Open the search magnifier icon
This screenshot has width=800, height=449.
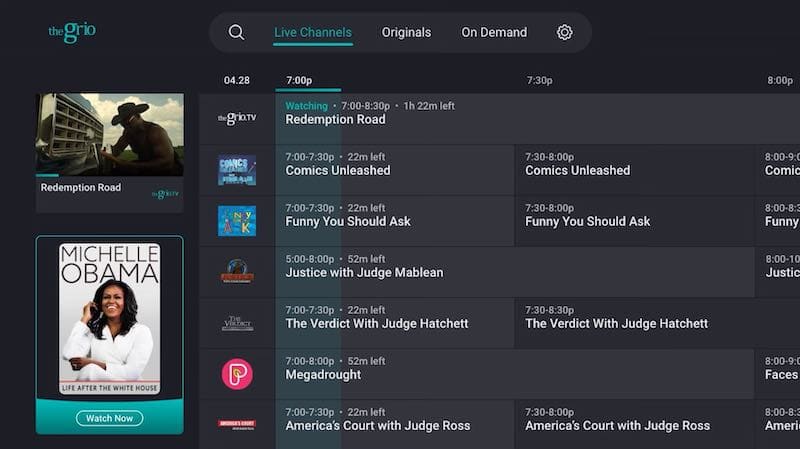tap(236, 33)
